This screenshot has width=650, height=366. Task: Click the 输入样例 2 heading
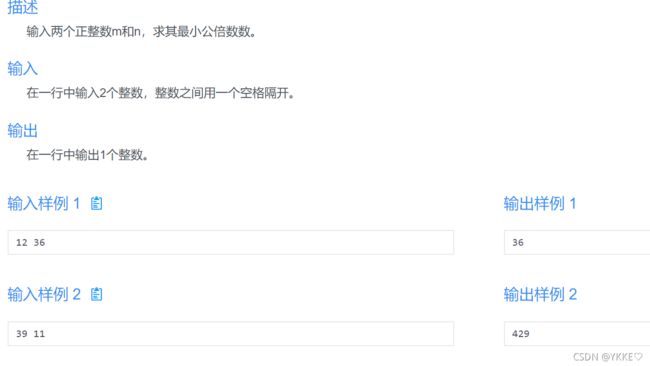tap(44, 294)
